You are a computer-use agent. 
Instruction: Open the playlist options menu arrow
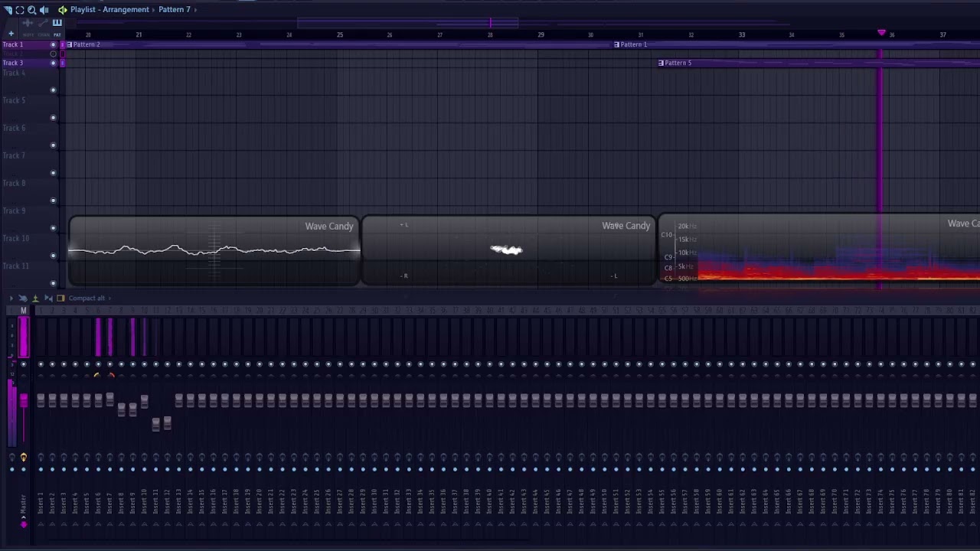pyautogui.click(x=8, y=9)
